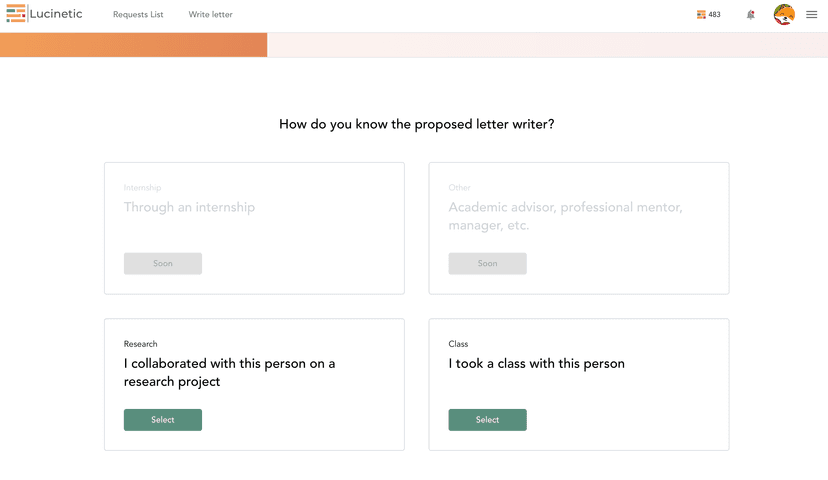Click the 'Academic advisor, professional mentor' card
Screen dimensions: 828x480
[x=578, y=217]
